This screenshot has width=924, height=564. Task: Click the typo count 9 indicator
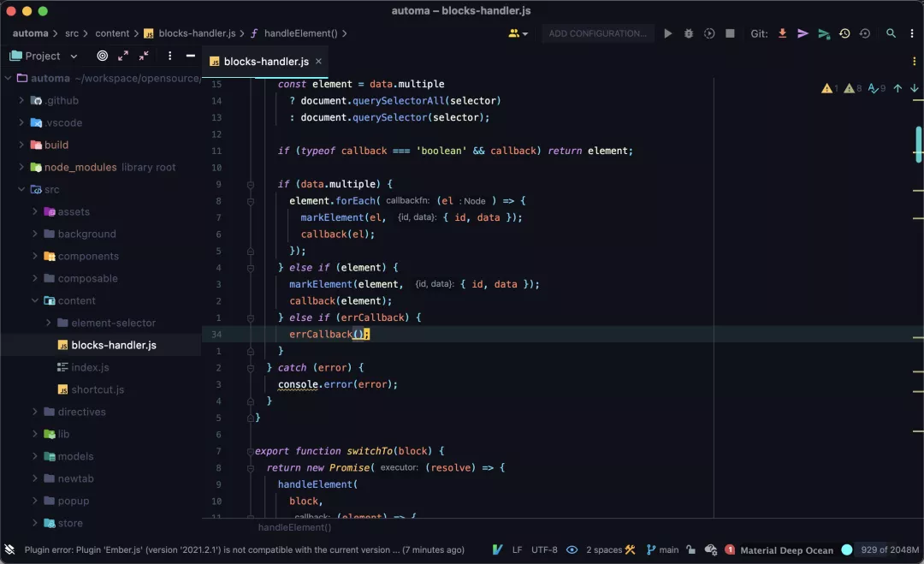877,88
